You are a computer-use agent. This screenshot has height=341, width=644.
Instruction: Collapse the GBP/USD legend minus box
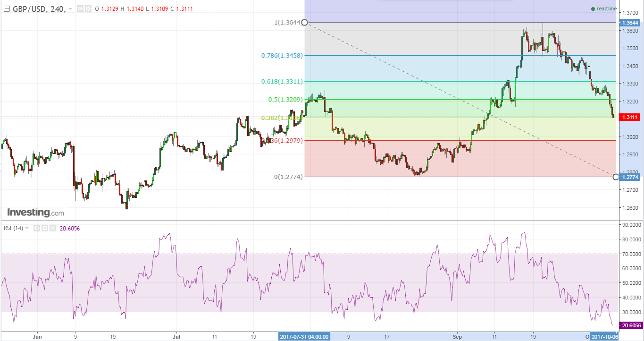click(x=6, y=9)
